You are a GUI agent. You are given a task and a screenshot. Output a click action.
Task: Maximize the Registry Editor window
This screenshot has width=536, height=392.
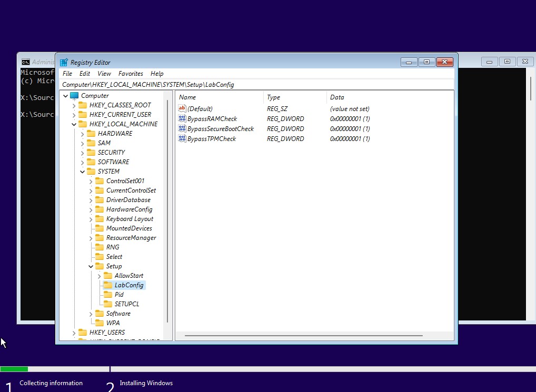coord(426,62)
